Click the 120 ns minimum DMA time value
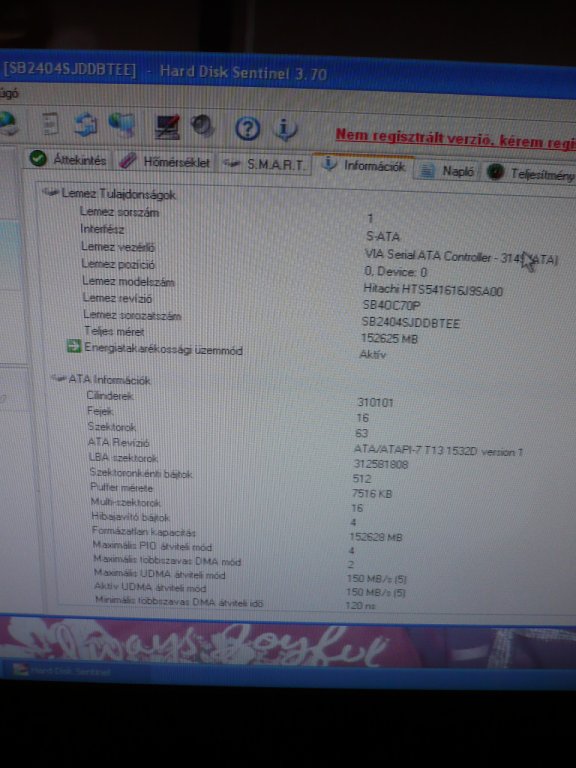Image resolution: width=576 pixels, height=768 pixels. [360, 605]
